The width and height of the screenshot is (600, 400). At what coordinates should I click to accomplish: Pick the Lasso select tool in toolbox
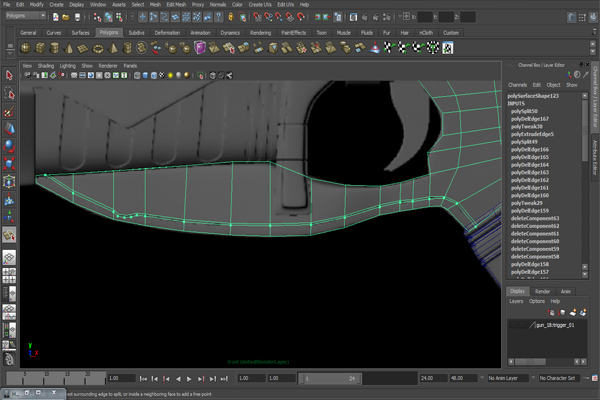point(9,93)
